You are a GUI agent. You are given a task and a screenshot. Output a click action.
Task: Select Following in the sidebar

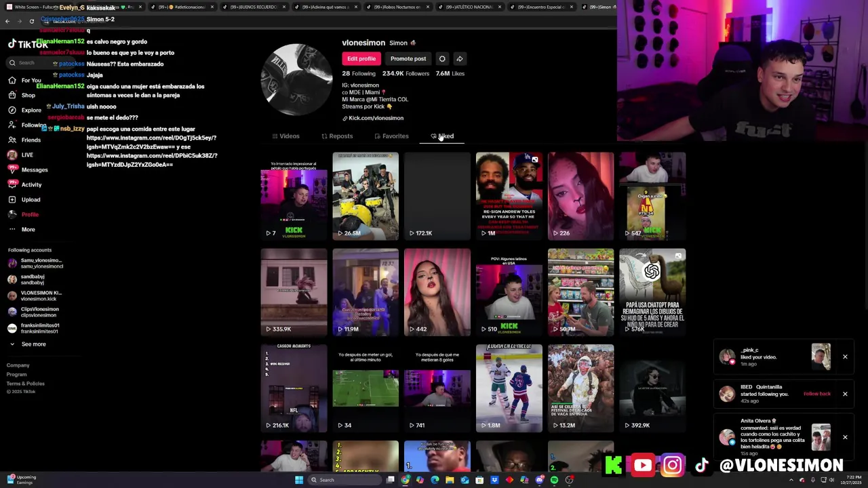pos(27,125)
